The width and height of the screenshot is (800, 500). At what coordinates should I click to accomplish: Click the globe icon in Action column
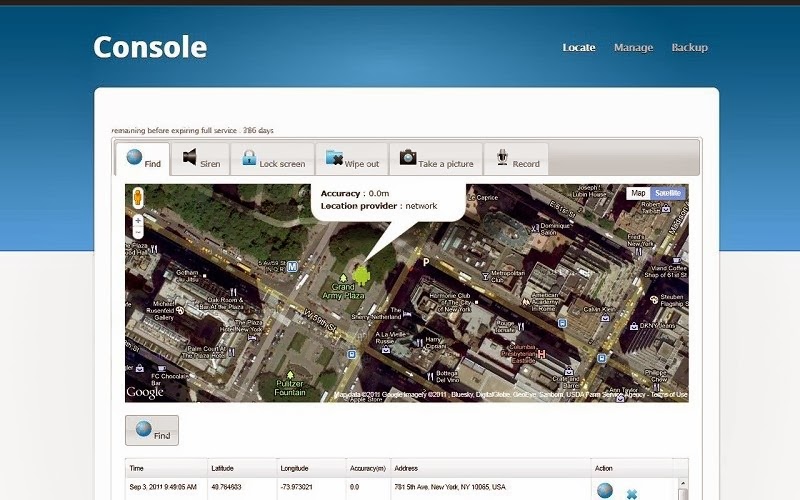(x=605, y=490)
